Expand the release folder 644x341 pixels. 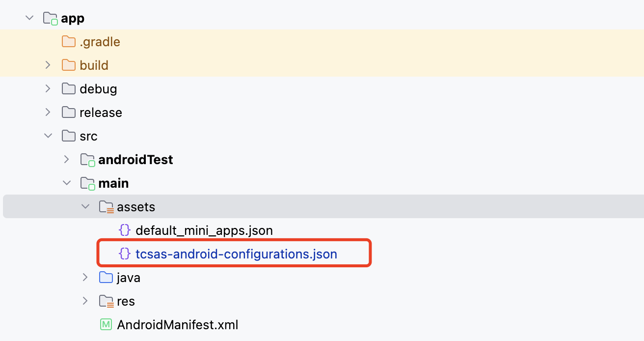(48, 112)
